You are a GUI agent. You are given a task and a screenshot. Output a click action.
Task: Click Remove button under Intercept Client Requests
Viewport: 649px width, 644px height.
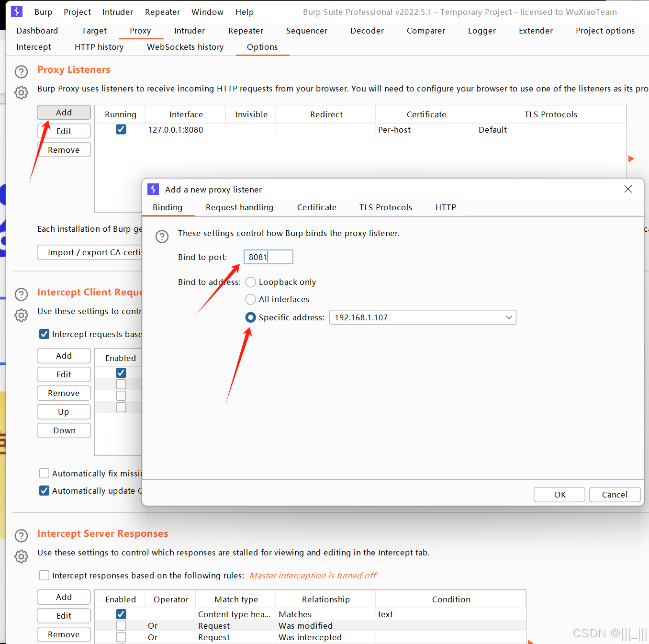click(x=64, y=393)
